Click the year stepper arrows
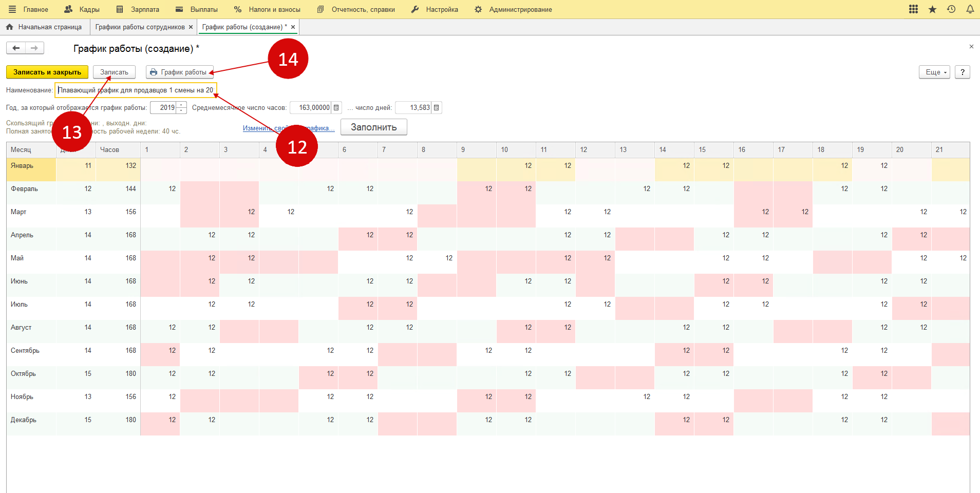The height and width of the screenshot is (493, 980). click(181, 107)
